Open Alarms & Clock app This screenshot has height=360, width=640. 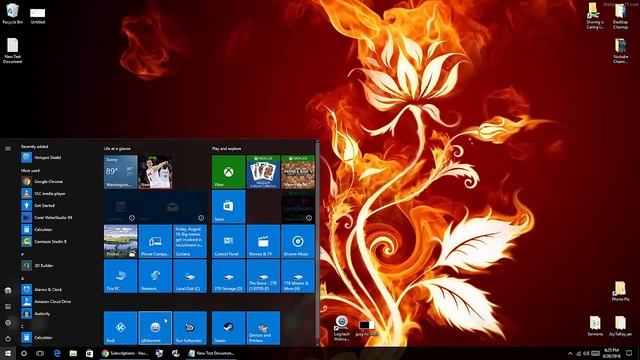pyautogui.click(x=42, y=289)
